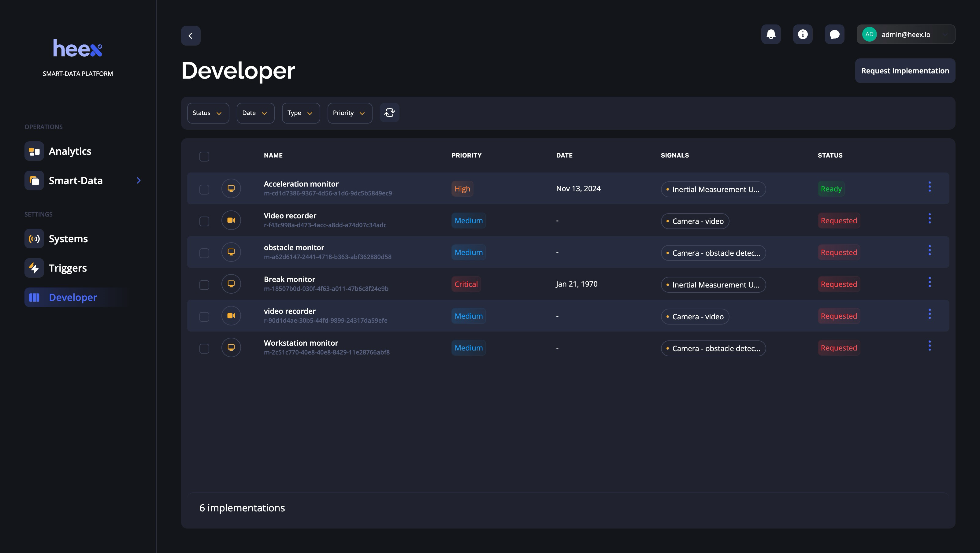Screen dimensions: 980x553
Task: Click monitor icon for Workstation monitor
Action: 231,348
